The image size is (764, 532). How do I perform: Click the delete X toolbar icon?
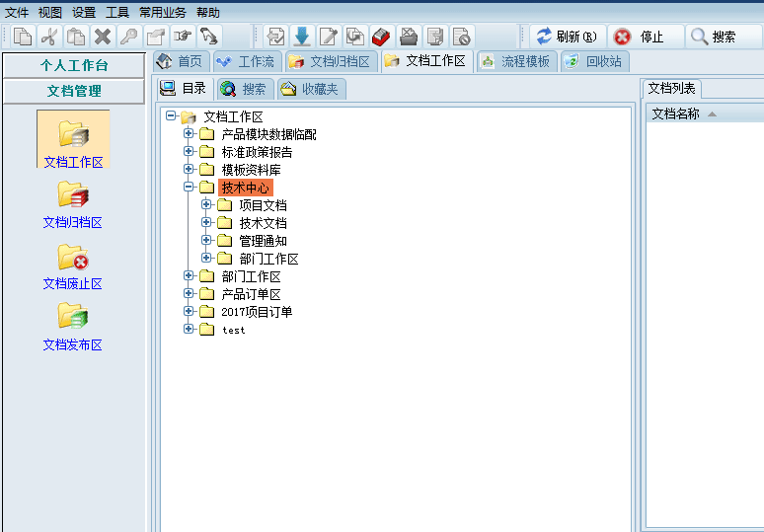coord(102,37)
